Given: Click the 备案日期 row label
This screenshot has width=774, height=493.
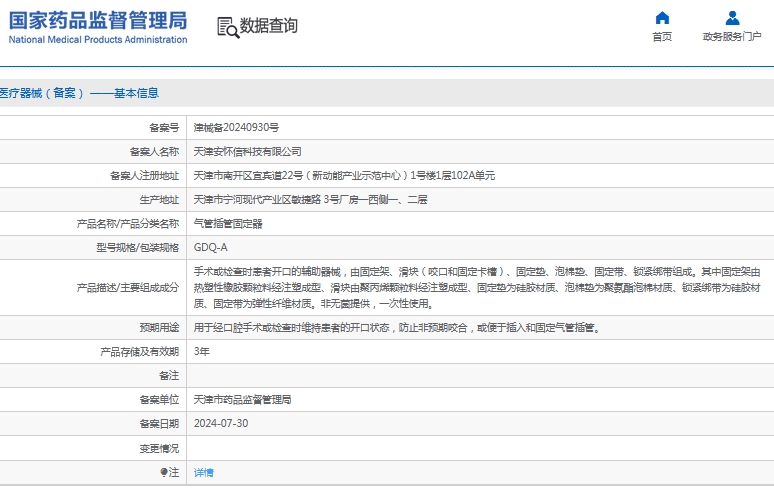Looking at the screenshot, I should coord(159,423).
